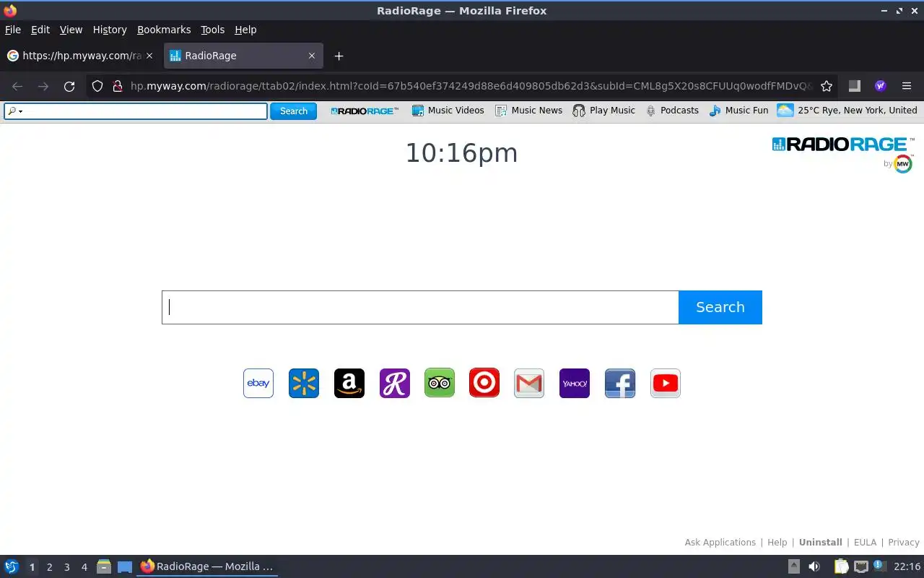Screen dimensions: 924x578
Task: Bookmark this page with the star icon
Action: pos(827,86)
